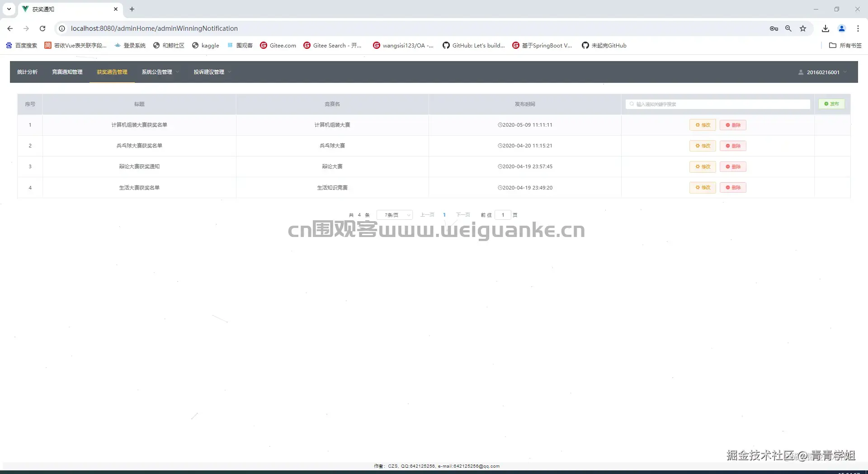
Task: Edit the 乒乓球大赛获奖名单 row
Action: 703,146
